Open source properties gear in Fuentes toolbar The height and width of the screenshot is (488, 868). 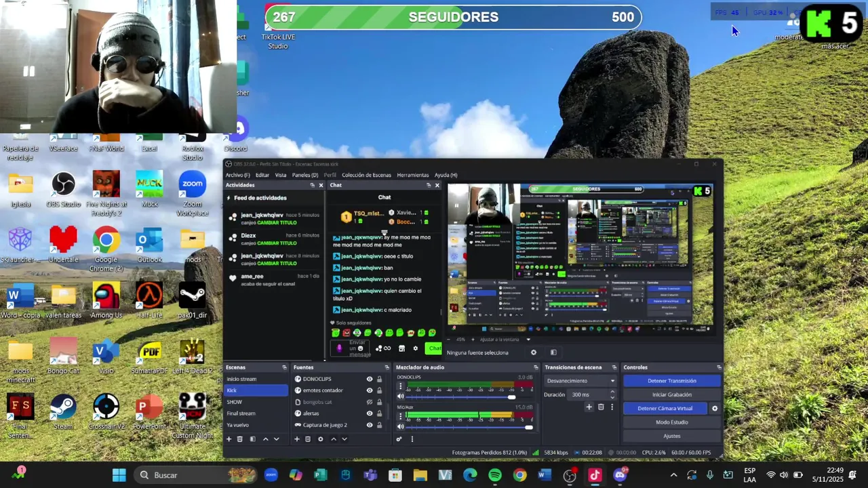(x=321, y=439)
